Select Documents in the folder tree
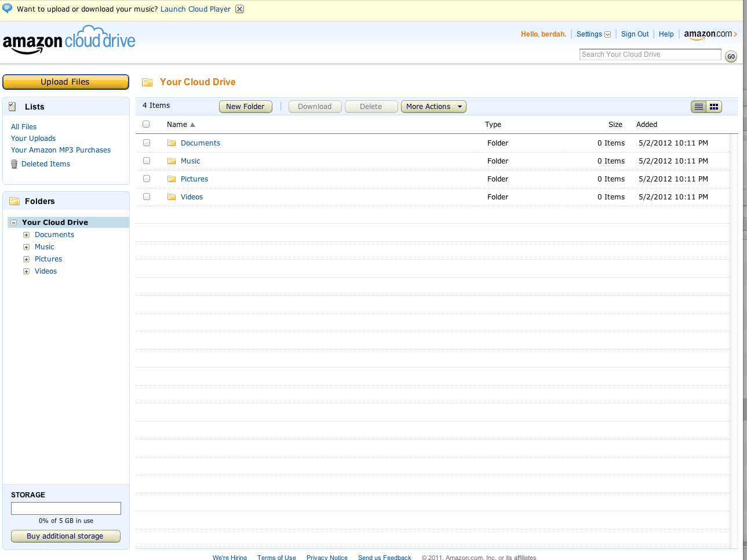This screenshot has height=560, width=747. point(54,235)
